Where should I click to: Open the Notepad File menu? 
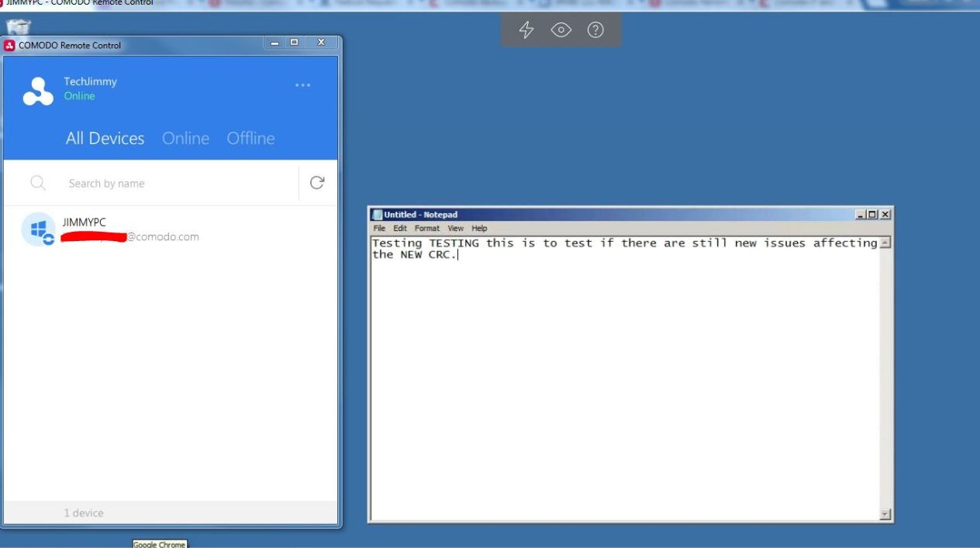pos(379,229)
